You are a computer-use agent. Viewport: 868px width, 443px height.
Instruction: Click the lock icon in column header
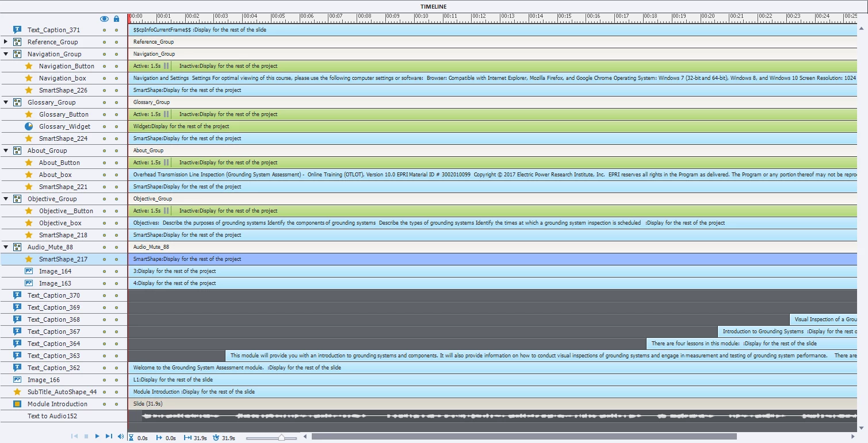[x=117, y=18]
